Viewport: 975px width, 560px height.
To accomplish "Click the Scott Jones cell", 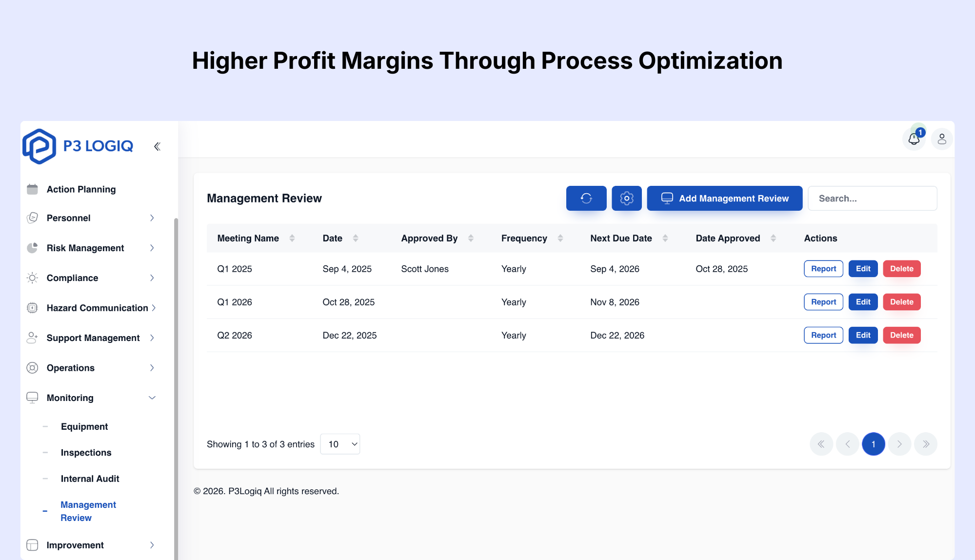I will 425,269.
